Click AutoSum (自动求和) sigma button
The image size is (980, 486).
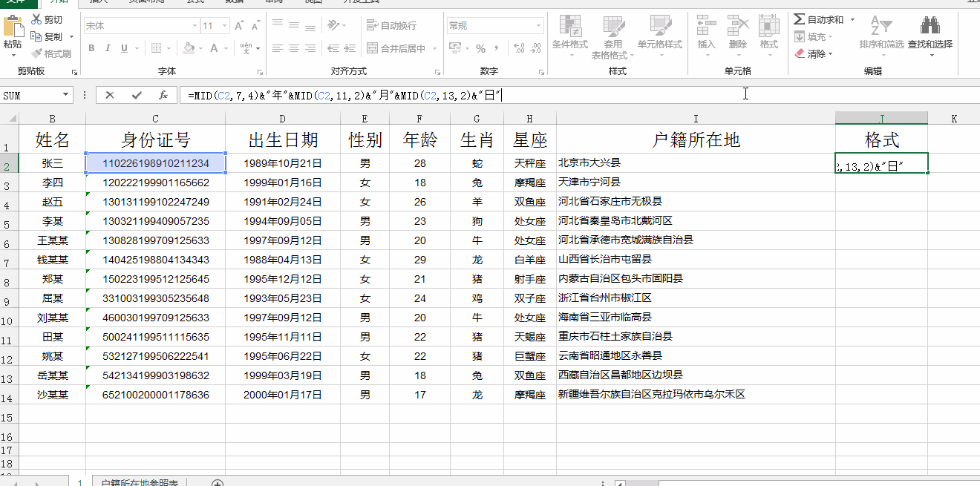819,20
